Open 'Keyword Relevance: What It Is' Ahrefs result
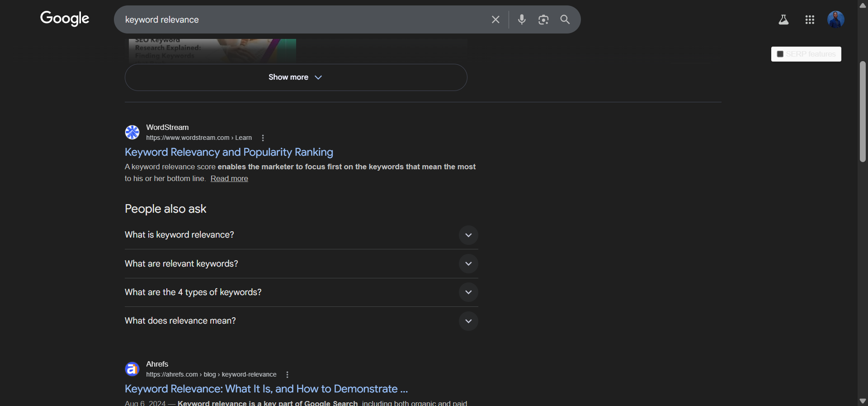The height and width of the screenshot is (406, 868). (266, 389)
